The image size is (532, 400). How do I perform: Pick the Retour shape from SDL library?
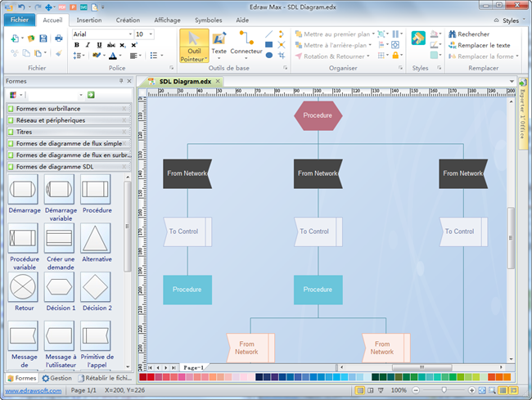pyautogui.click(x=24, y=287)
